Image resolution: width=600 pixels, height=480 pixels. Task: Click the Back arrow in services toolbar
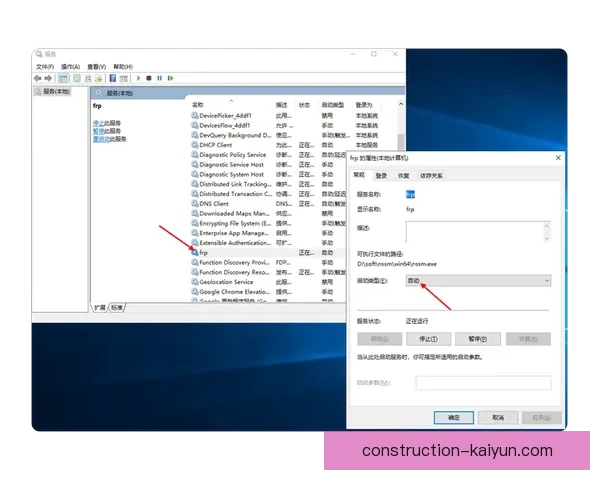[37, 78]
